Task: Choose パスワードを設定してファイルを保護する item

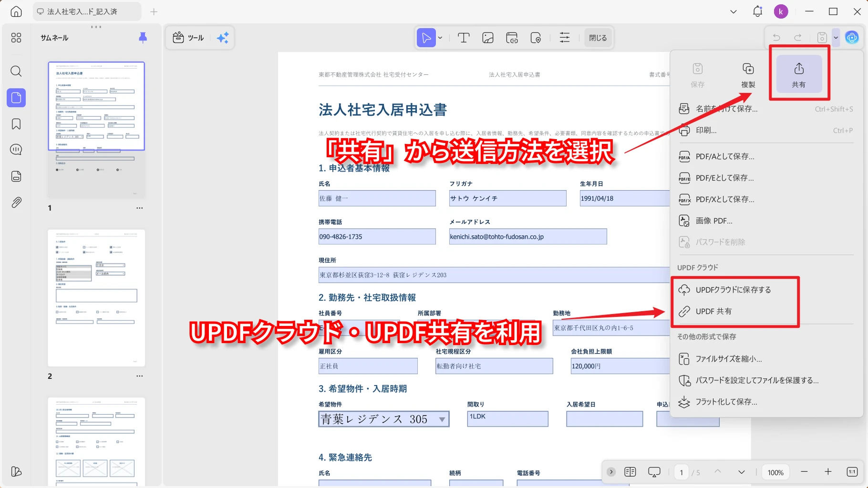Action: [x=766, y=380]
